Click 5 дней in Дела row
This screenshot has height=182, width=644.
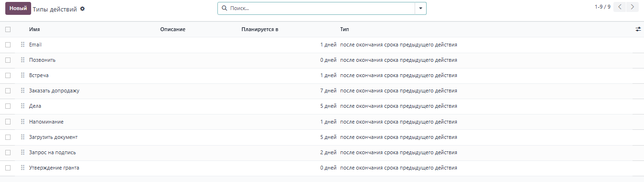pyautogui.click(x=328, y=106)
